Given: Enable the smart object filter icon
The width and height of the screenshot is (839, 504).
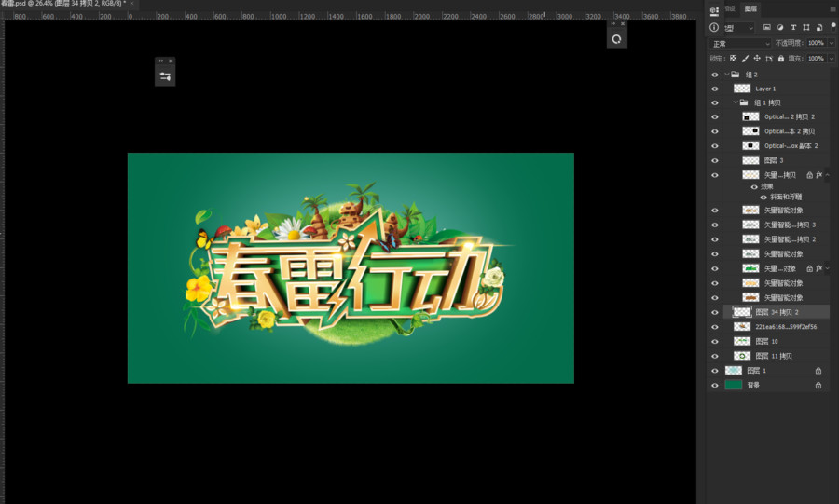Looking at the screenshot, I should click(x=819, y=27).
